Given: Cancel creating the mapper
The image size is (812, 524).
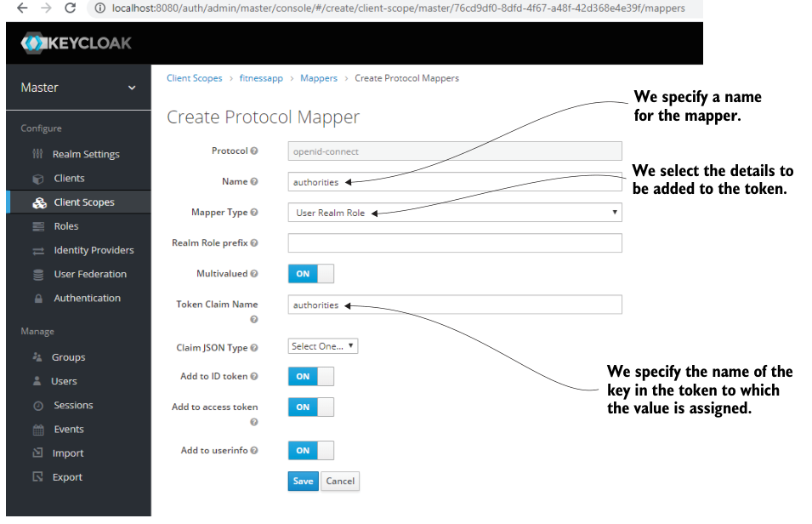Looking at the screenshot, I should pos(340,481).
